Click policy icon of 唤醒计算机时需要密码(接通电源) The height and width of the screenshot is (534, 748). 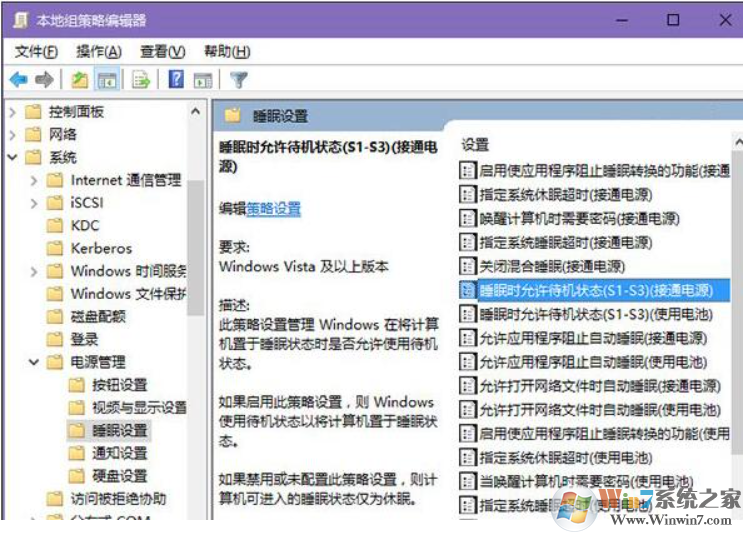[468, 218]
